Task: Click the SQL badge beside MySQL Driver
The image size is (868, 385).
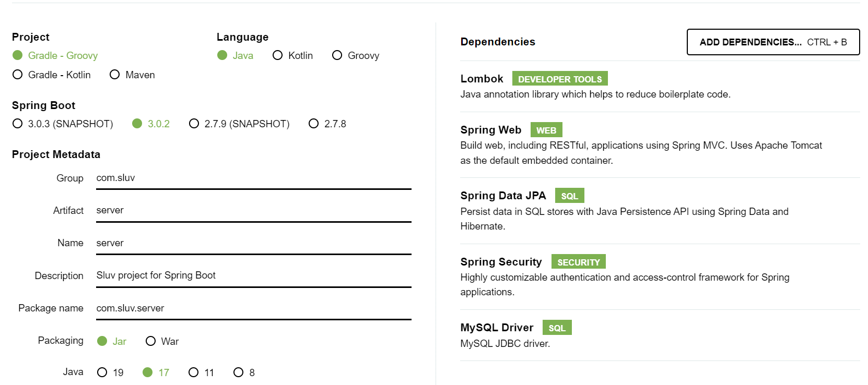Action: [x=557, y=327]
